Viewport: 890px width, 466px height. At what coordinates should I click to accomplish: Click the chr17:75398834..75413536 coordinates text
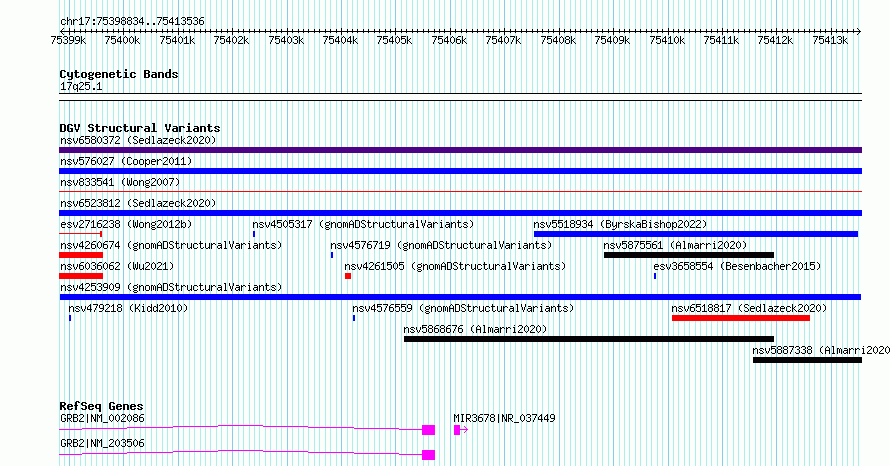(x=132, y=22)
